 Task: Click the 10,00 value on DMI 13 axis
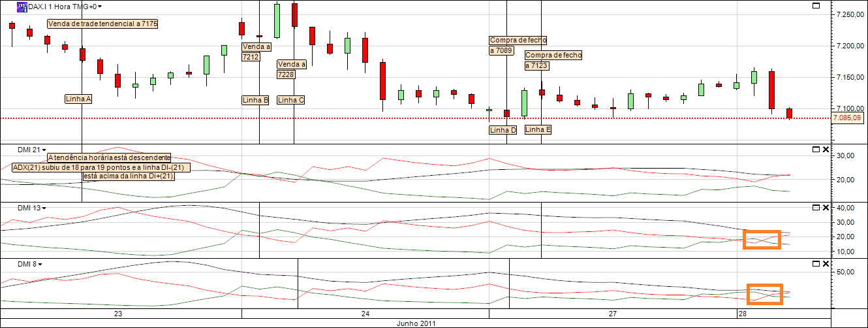tap(846, 251)
